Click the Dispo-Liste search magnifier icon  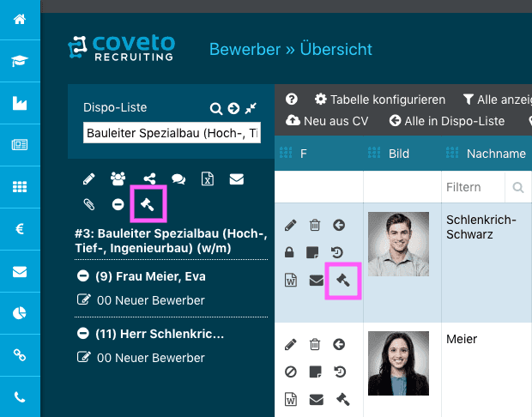point(216,109)
